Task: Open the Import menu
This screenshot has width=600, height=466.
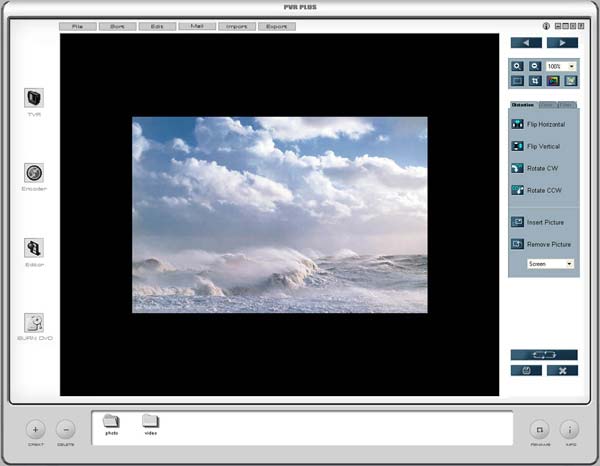Action: pyautogui.click(x=237, y=26)
